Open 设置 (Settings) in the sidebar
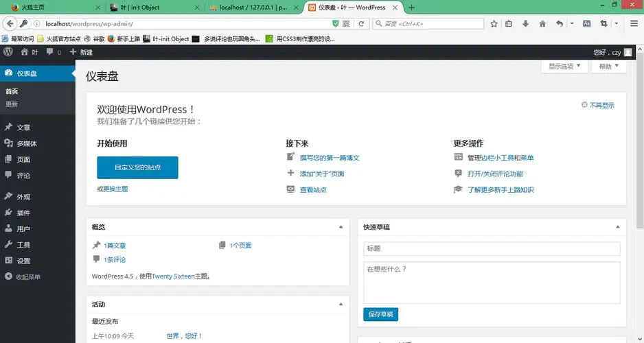The width and height of the screenshot is (644, 343). (x=23, y=261)
